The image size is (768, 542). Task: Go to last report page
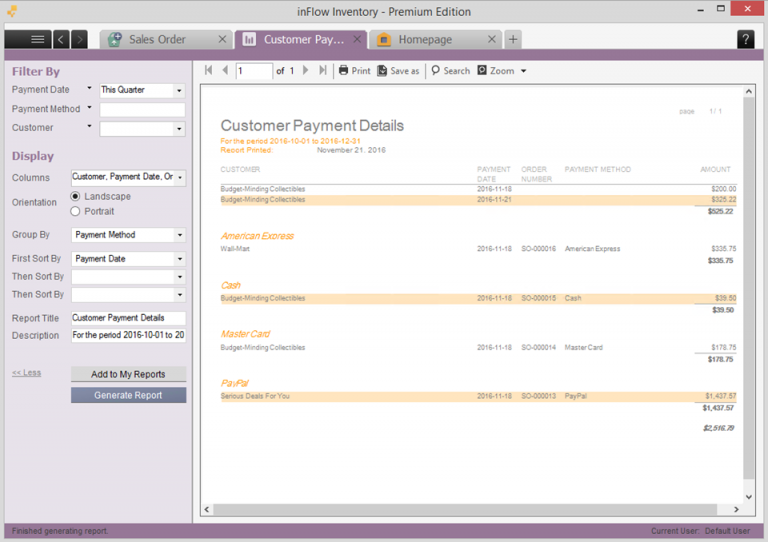point(323,71)
